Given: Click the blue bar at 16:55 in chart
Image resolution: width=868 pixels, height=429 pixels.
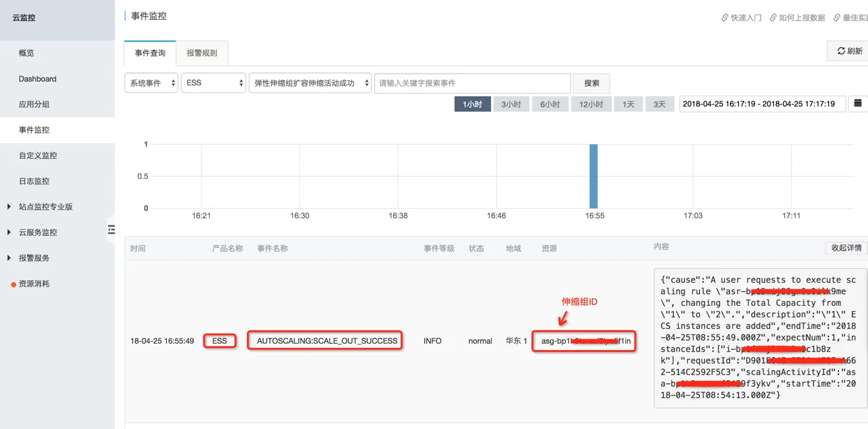Looking at the screenshot, I should click(594, 176).
